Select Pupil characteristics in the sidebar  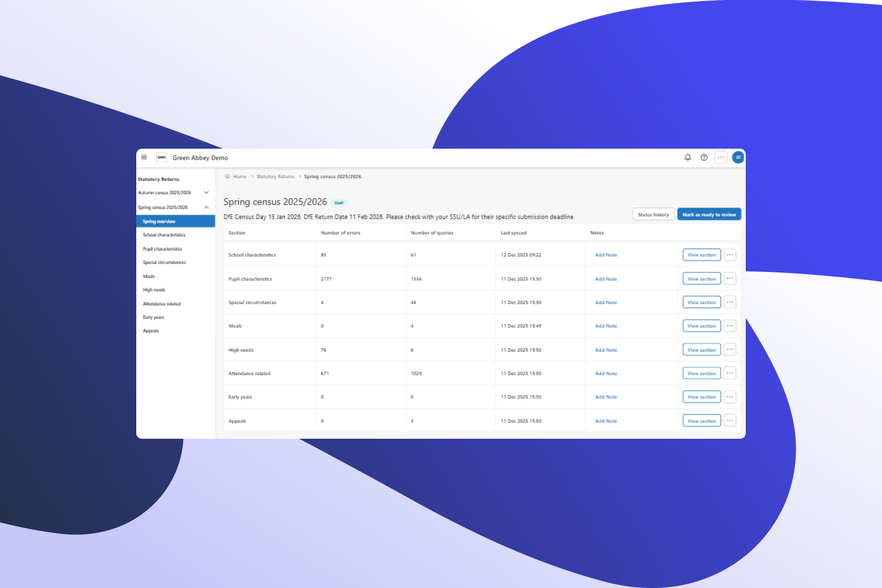[162, 249]
